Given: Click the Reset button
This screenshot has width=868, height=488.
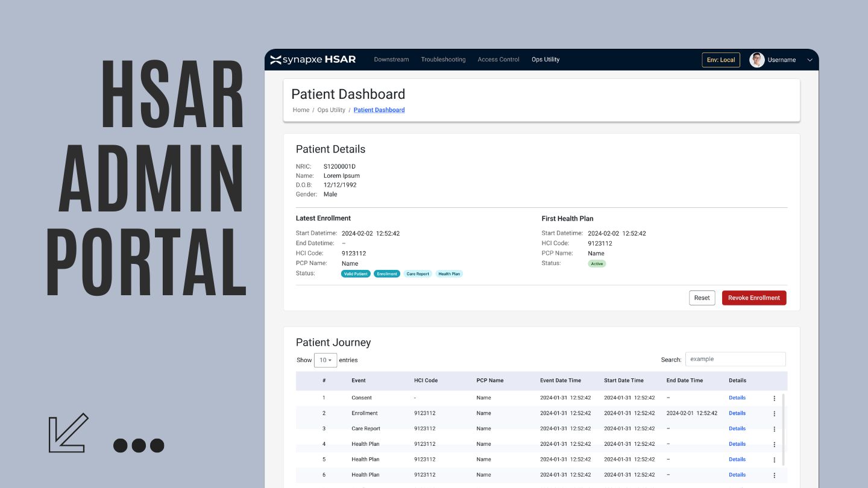Looking at the screenshot, I should point(702,298).
